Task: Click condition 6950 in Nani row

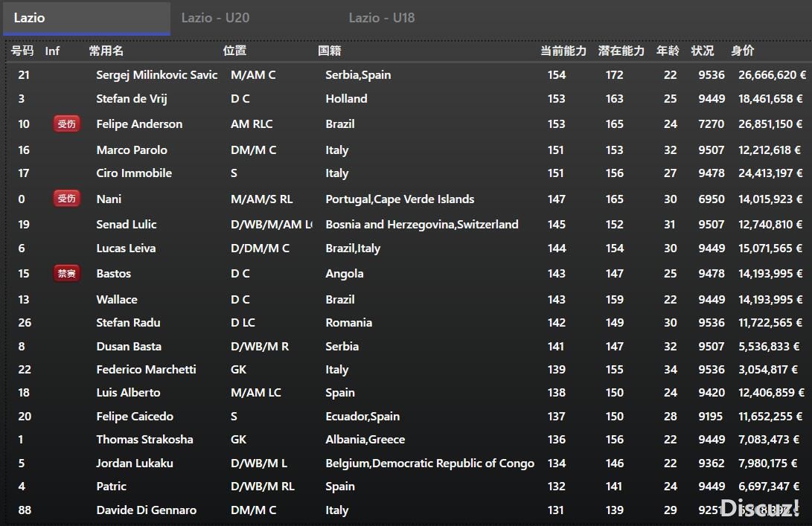Action: click(x=711, y=199)
